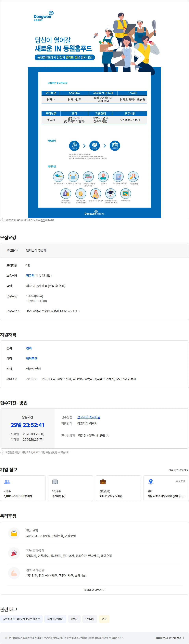Open 지도보기 in the 위치 card
Screen dimensions: 189x644
pos(181,481)
